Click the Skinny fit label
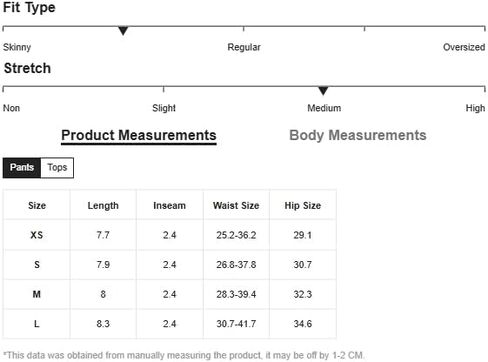 coord(17,47)
